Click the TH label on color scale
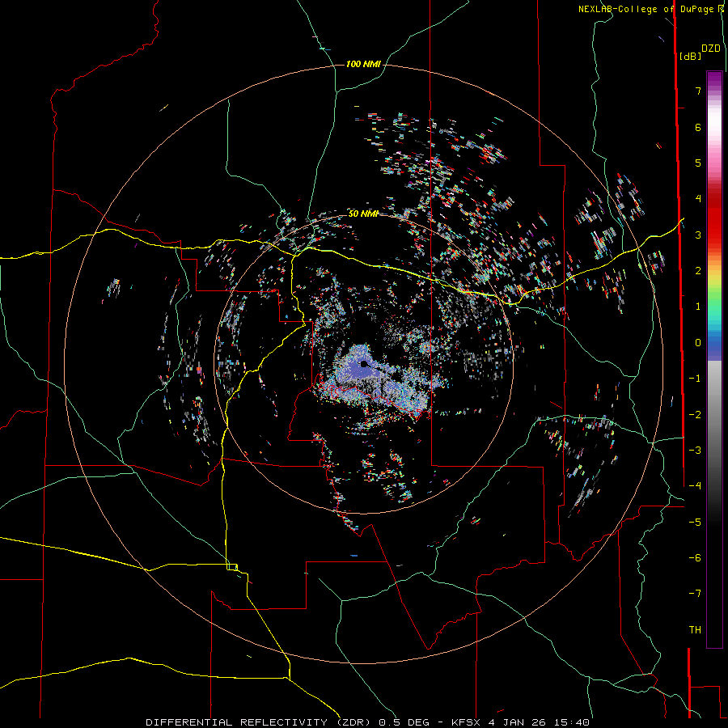The width and height of the screenshot is (728, 728). point(695,630)
